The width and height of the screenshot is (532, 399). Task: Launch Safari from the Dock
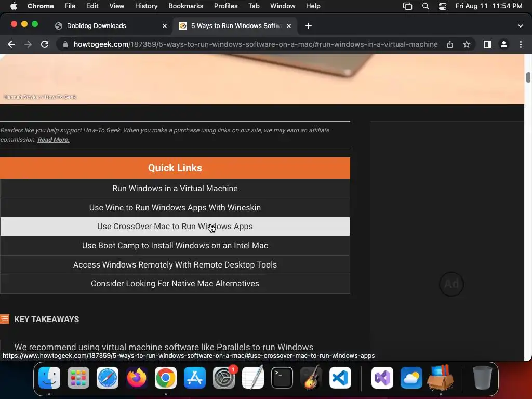[108, 378]
